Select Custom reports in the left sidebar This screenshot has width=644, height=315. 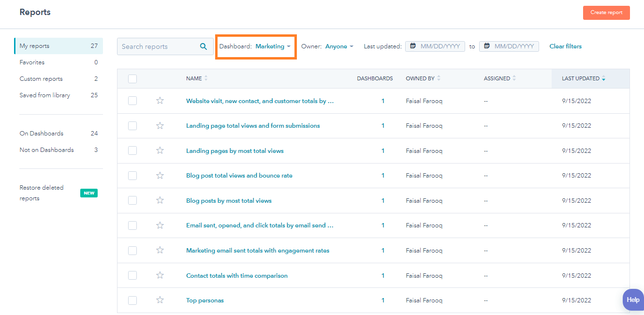point(41,78)
